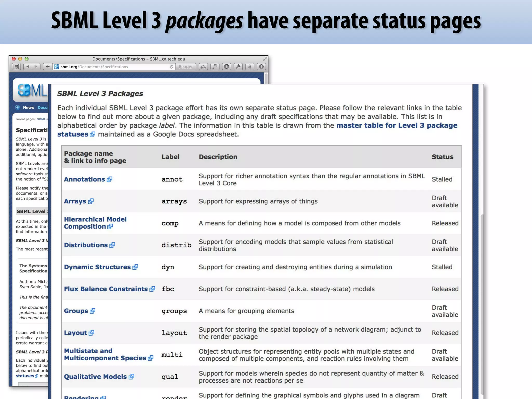Go back using the Safari back arrow
532x399 pixels.
28,67
